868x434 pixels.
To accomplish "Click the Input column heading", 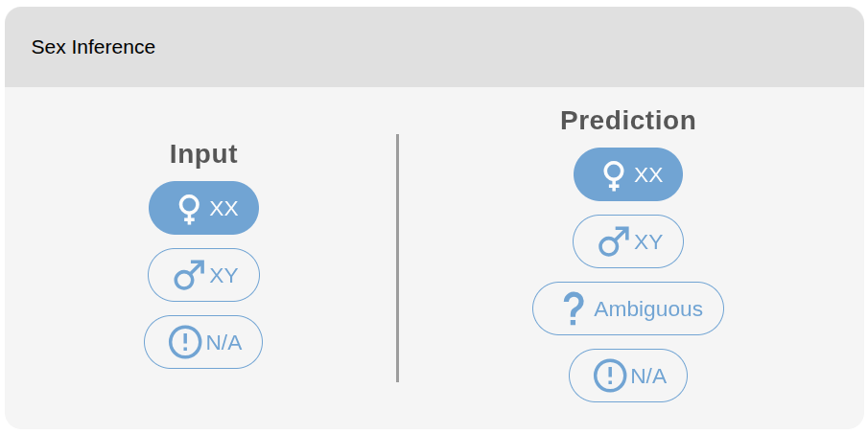I will click(203, 153).
